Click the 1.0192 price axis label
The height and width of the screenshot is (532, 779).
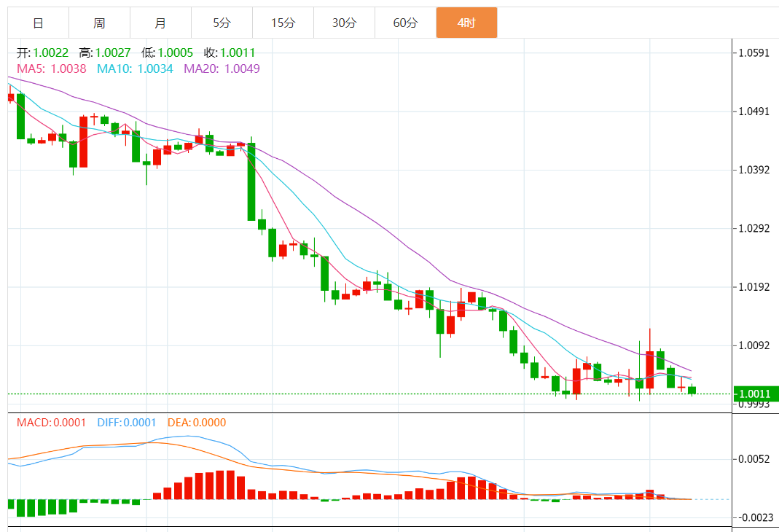click(x=754, y=287)
